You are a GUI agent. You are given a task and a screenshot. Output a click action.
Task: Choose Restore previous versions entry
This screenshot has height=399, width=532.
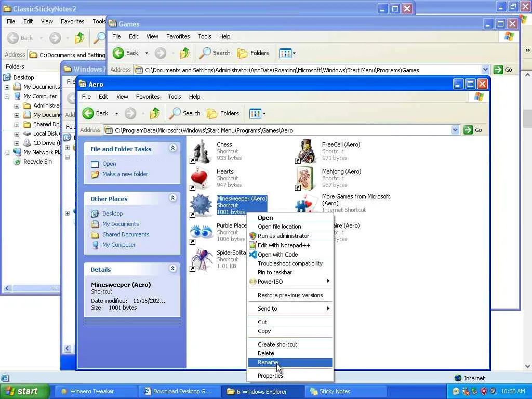point(290,295)
